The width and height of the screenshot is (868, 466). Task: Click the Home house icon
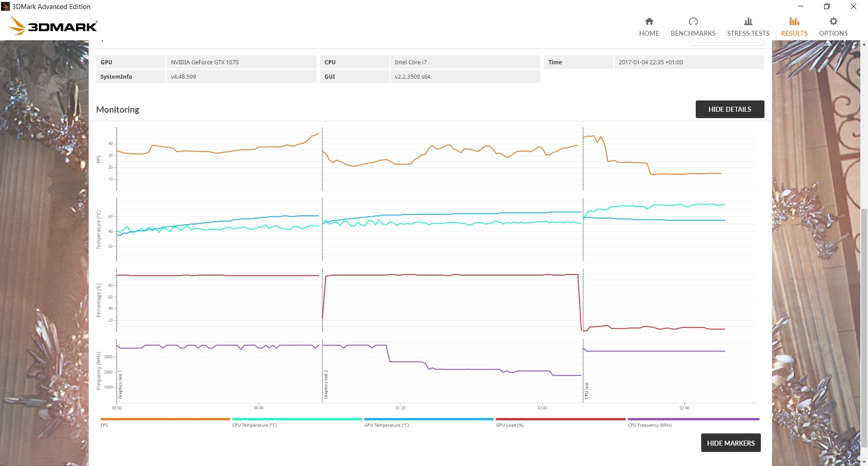649,21
